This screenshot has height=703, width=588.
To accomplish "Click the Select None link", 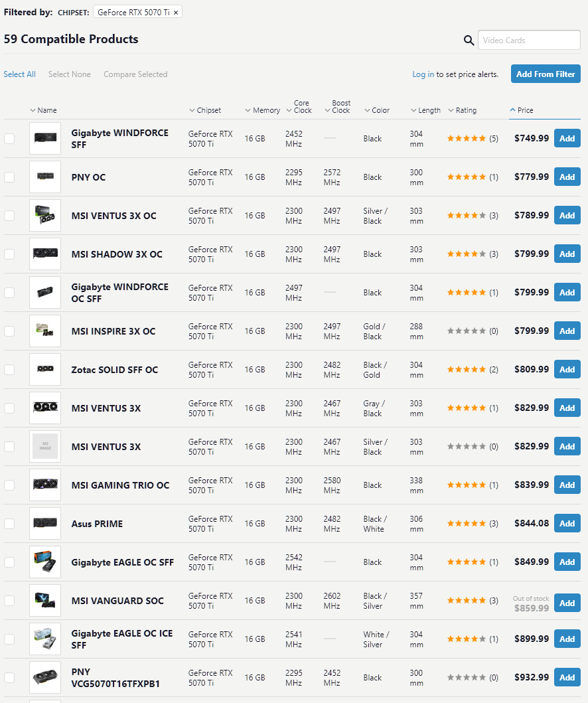I will point(70,74).
